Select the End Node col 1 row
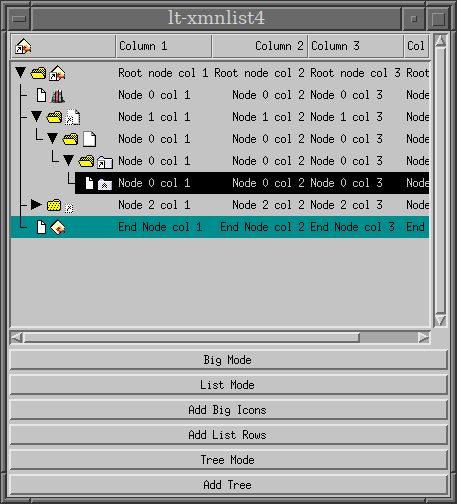This screenshot has height=504, width=457. point(220,227)
